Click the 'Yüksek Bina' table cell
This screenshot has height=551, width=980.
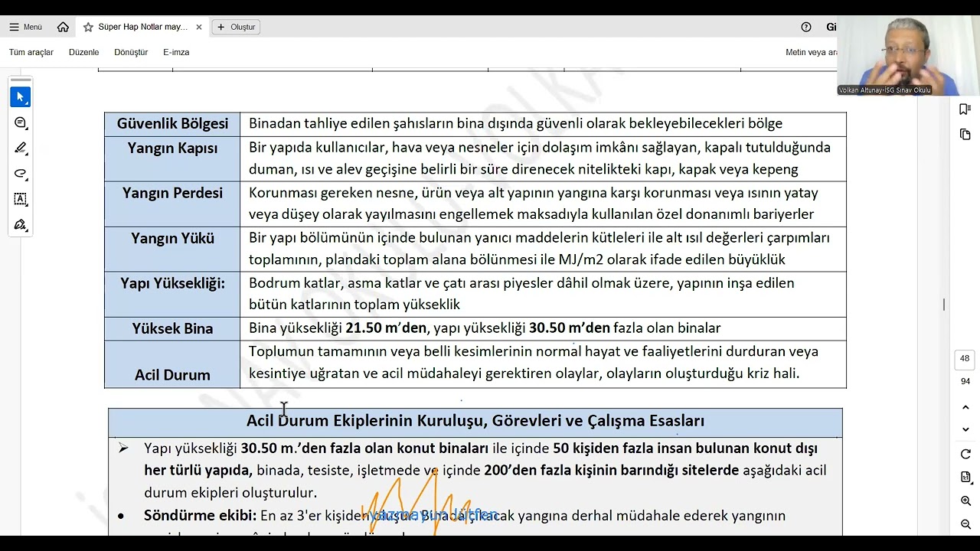coord(172,328)
